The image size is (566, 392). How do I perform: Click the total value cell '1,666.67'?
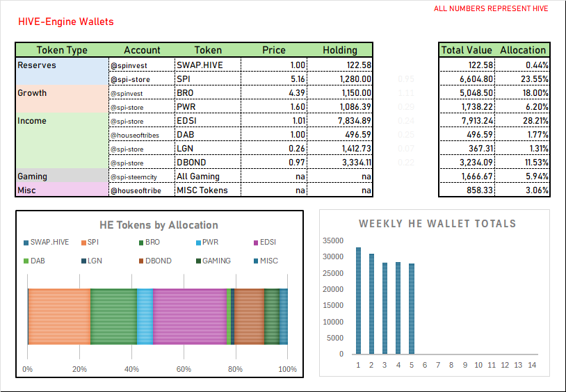click(467, 176)
